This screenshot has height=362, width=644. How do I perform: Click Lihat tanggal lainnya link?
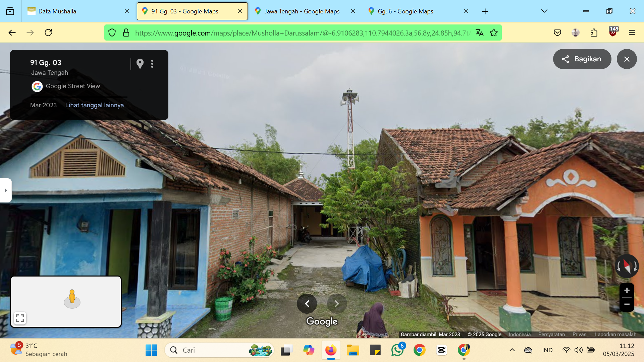[95, 105]
